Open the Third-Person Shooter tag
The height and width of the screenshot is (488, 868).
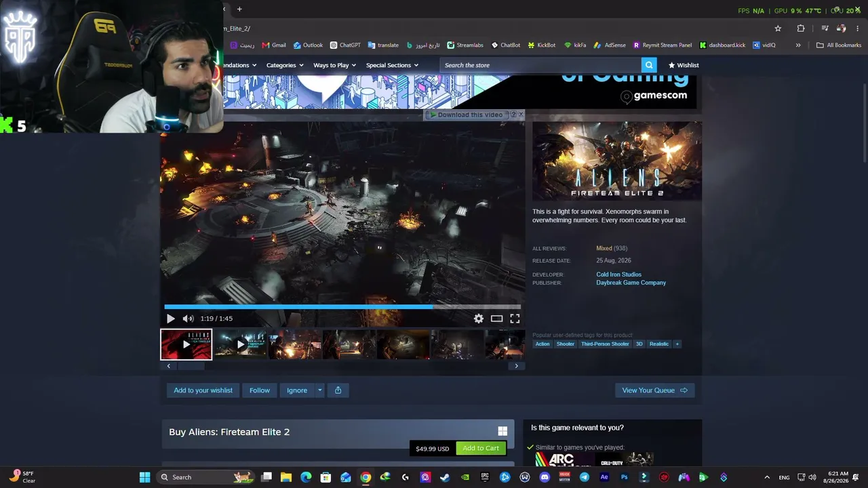tap(605, 344)
